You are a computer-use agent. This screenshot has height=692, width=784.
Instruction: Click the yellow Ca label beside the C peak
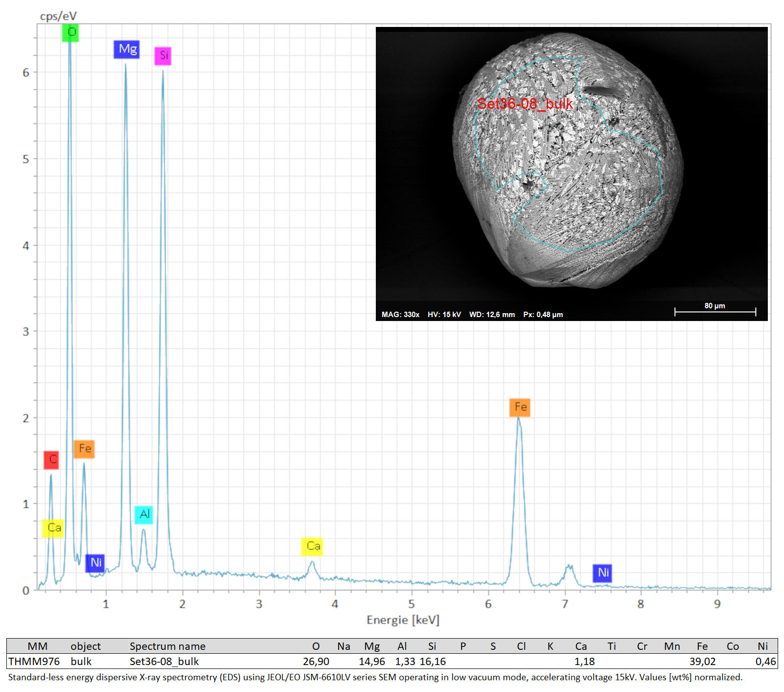pos(53,528)
